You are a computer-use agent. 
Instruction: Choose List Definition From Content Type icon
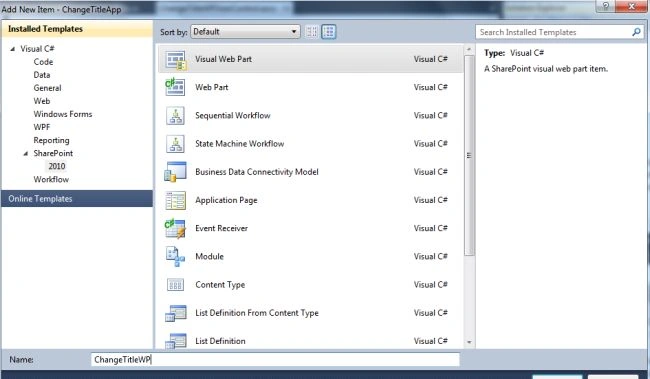[x=175, y=313]
